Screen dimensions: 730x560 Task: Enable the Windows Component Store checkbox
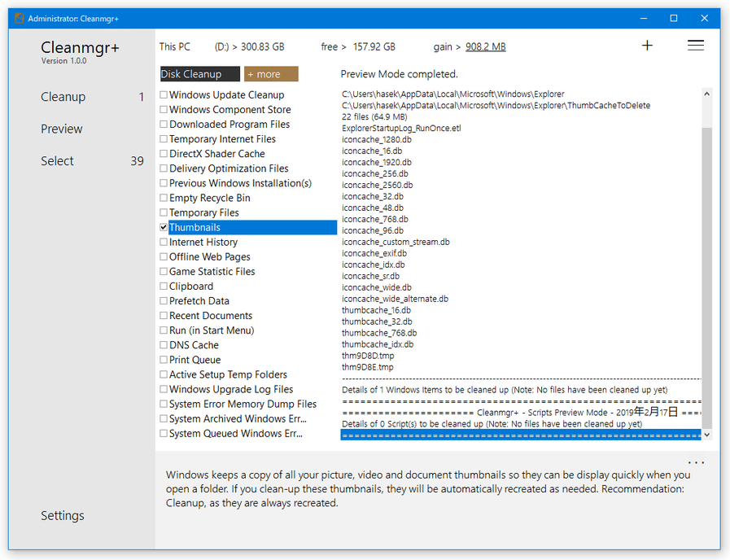(x=164, y=110)
